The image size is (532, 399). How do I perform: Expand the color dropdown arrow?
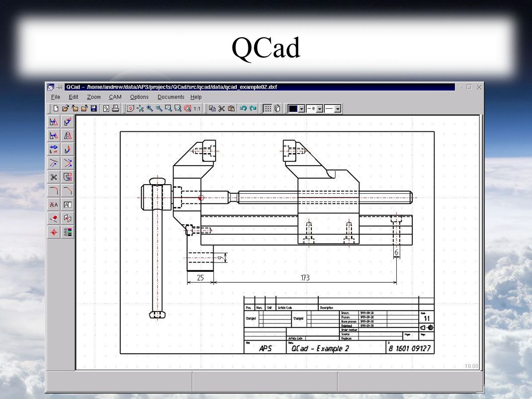click(301, 109)
